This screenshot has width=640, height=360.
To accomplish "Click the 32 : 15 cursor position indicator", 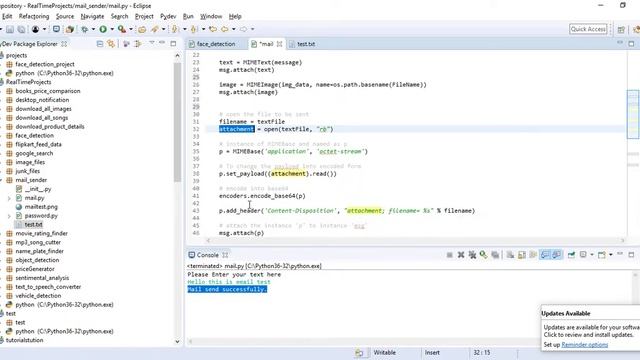I will pos(482,353).
